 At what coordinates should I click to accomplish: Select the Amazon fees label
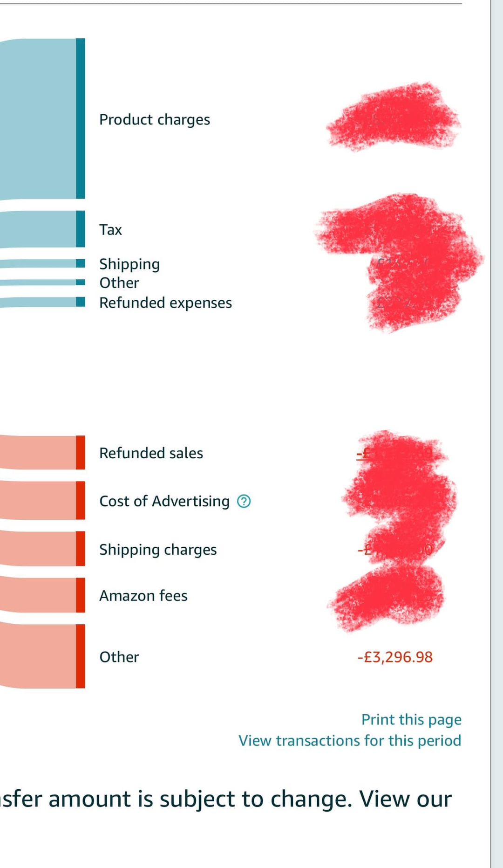tap(143, 596)
